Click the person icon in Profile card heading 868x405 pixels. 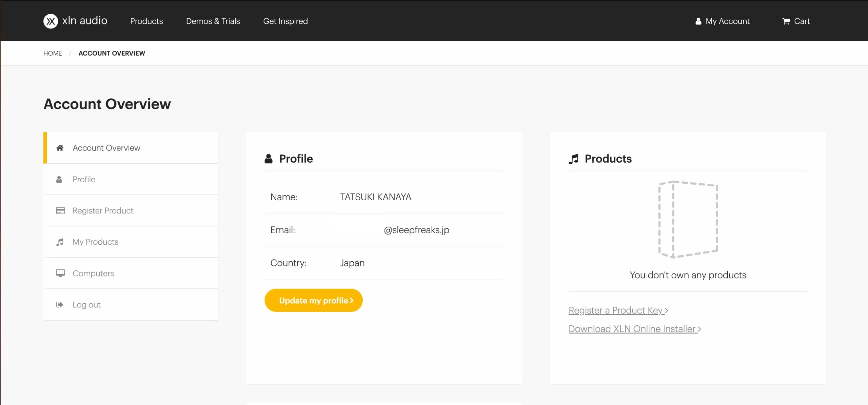[x=269, y=159]
